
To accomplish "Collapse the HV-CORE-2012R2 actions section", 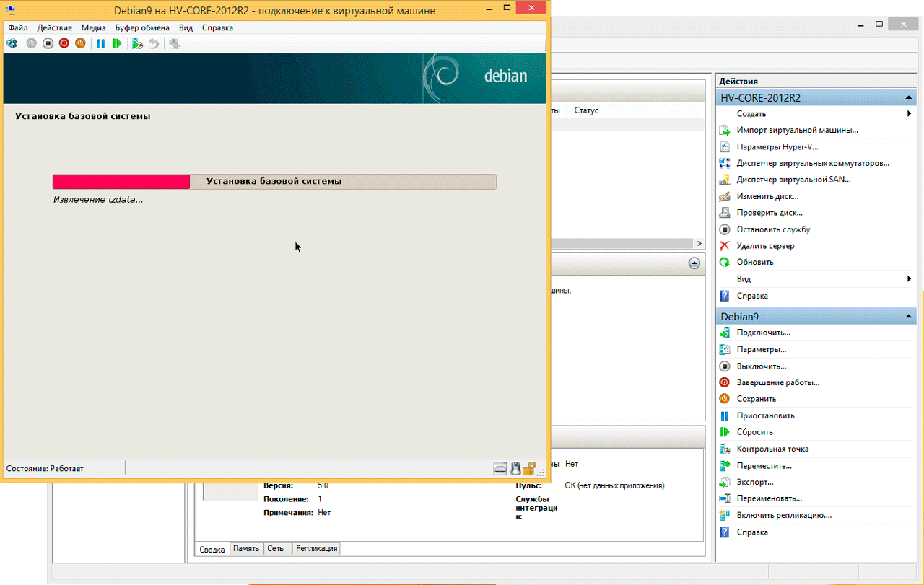I will pyautogui.click(x=910, y=97).
